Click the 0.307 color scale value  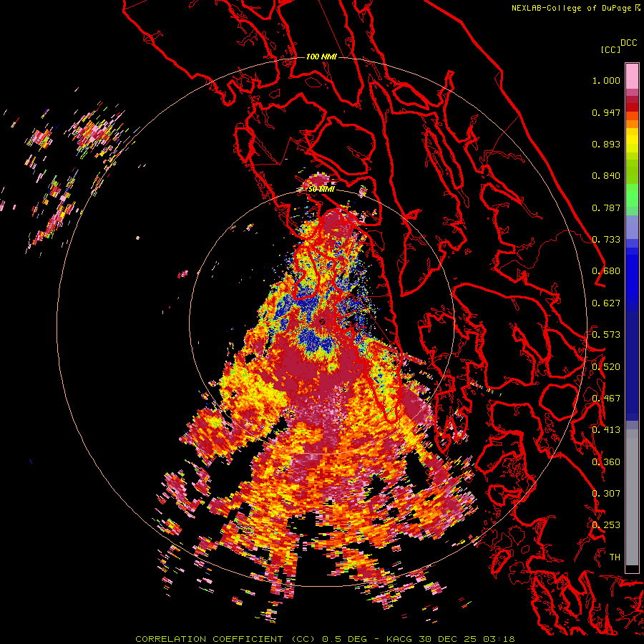606,494
